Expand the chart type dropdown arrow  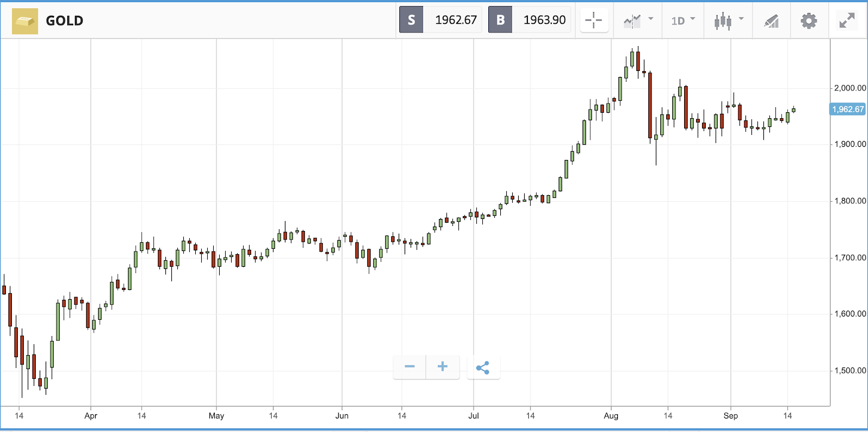(x=741, y=19)
